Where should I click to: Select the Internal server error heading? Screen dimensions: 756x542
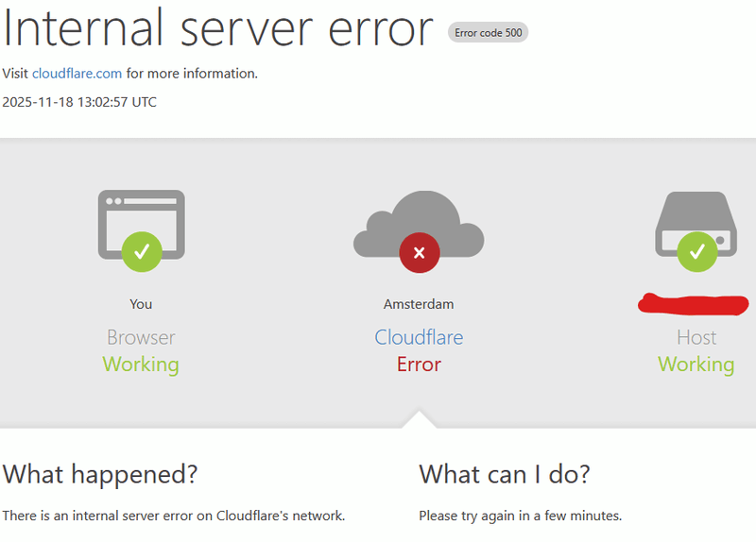(x=218, y=29)
